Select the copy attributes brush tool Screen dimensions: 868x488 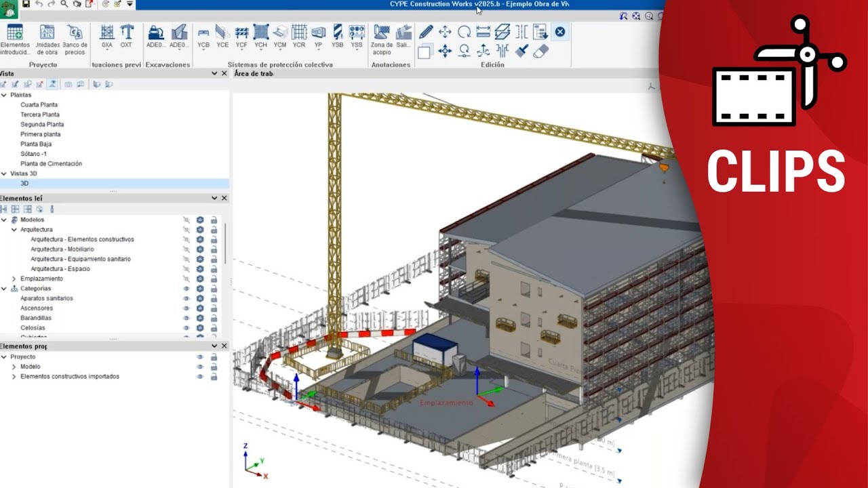(x=521, y=50)
